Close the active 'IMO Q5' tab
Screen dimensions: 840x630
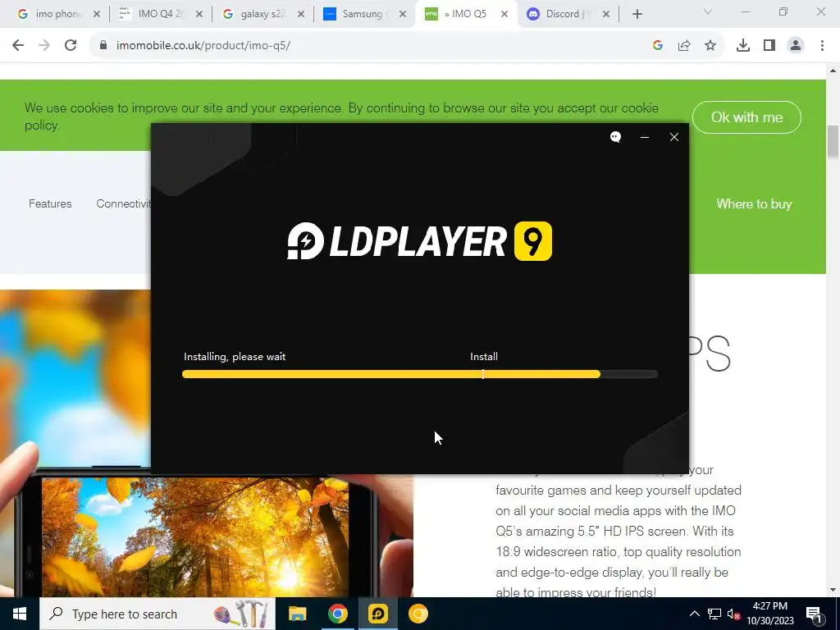[504, 14]
